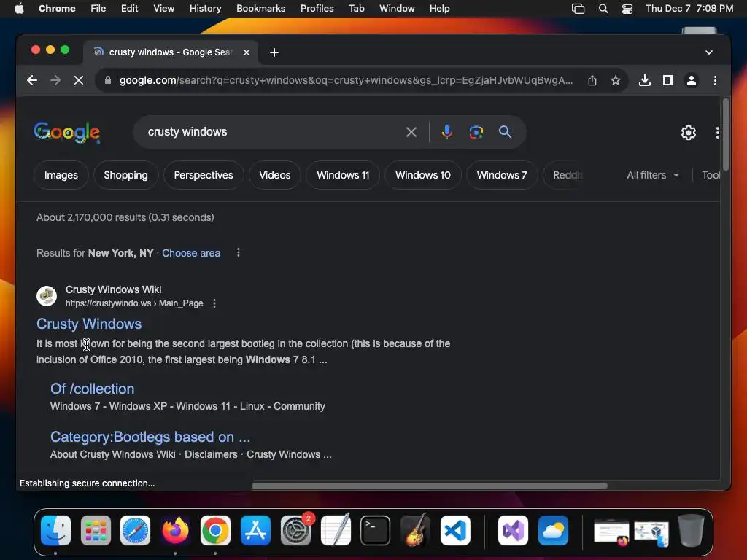Open Spotlight search in menu bar

pos(603,9)
